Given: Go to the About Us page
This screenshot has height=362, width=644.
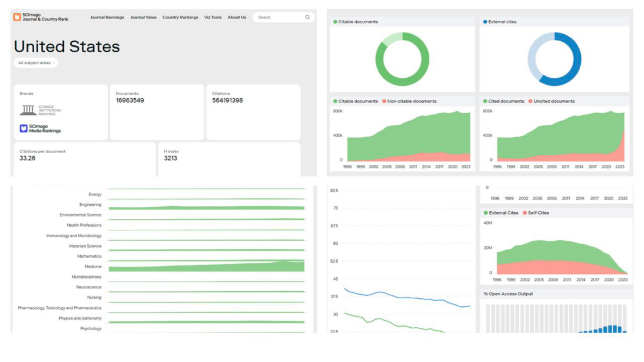Looking at the screenshot, I should (237, 17).
